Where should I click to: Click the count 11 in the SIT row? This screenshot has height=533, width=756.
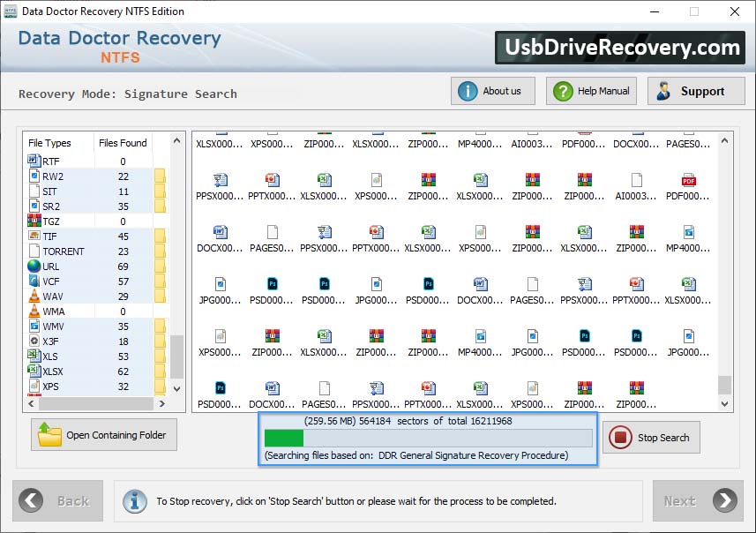coord(124,191)
